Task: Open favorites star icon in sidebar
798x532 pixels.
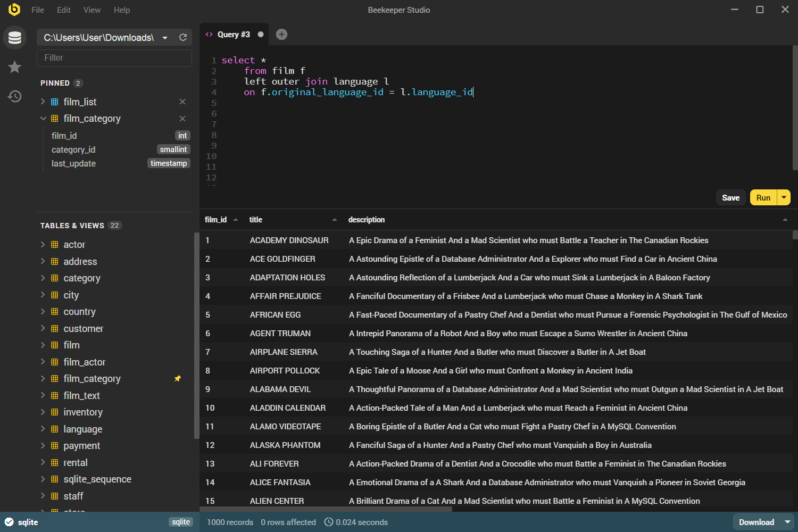Action: point(15,67)
